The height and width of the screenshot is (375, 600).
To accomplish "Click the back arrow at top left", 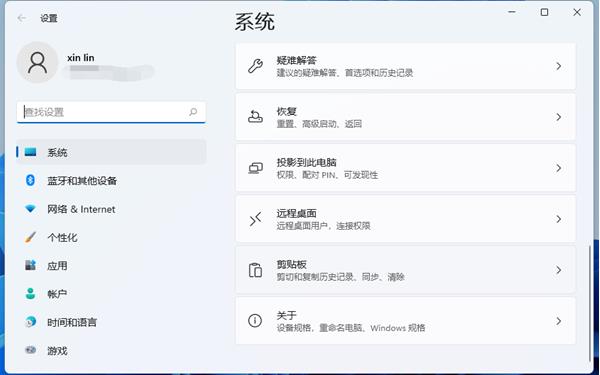I will click(22, 18).
